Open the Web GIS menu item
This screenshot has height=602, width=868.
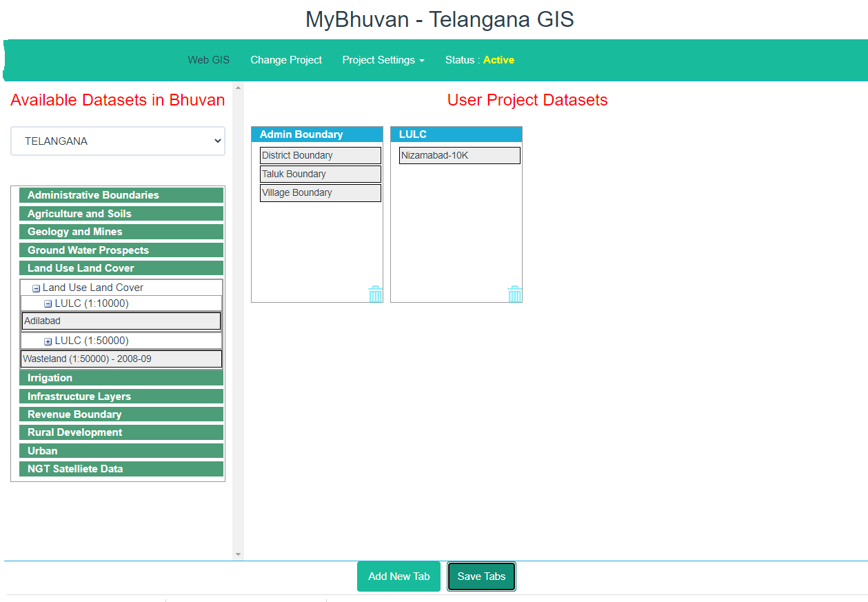pyautogui.click(x=209, y=60)
